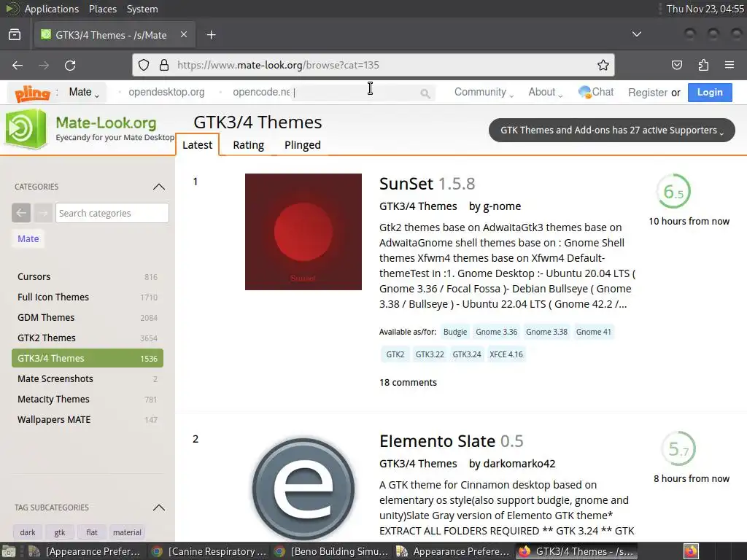This screenshot has width=747, height=560.
Task: Go forward in categories navigation
Action: click(43, 213)
